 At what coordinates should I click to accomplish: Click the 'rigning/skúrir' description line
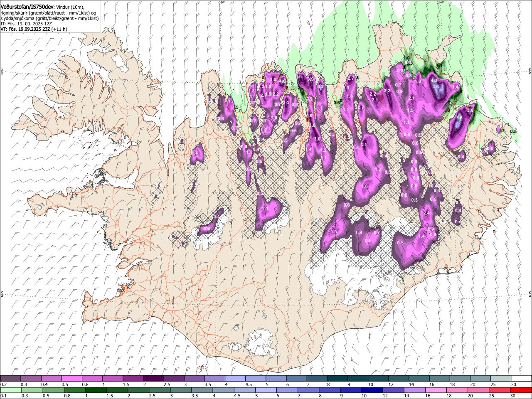48,13
